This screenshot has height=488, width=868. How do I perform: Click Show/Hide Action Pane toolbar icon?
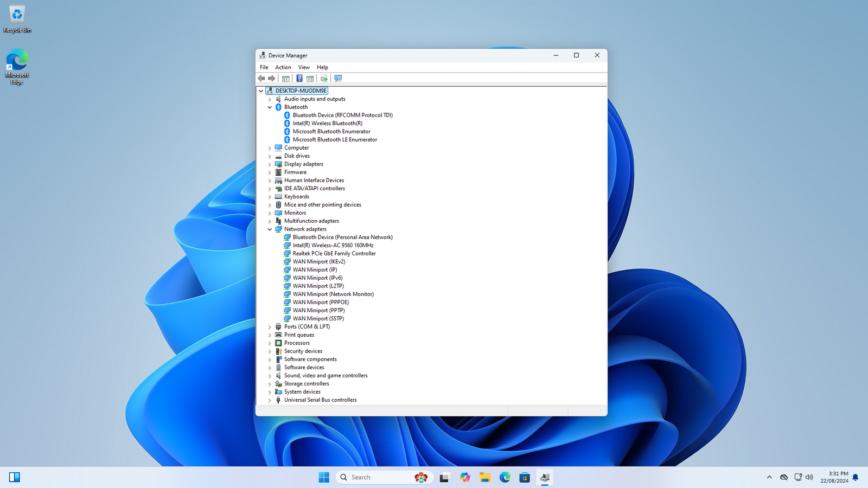pos(310,79)
